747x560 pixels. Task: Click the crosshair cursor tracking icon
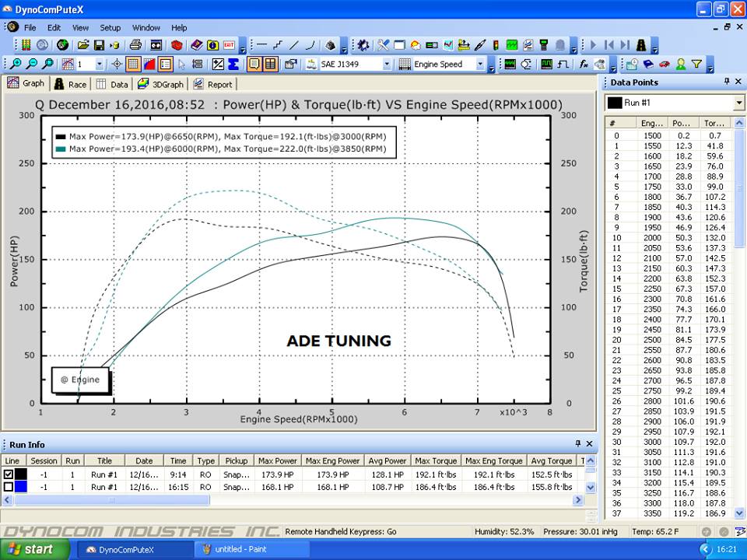coord(115,64)
